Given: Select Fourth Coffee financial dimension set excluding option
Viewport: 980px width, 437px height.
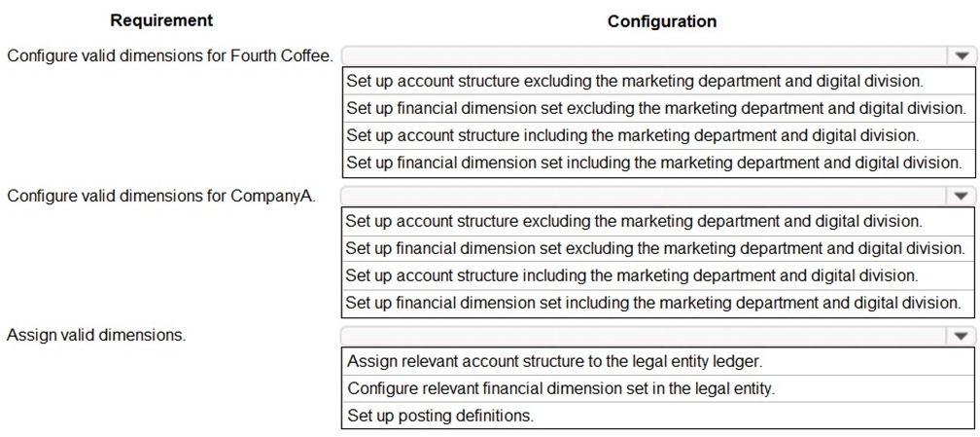Looking at the screenshot, I should click(656, 108).
